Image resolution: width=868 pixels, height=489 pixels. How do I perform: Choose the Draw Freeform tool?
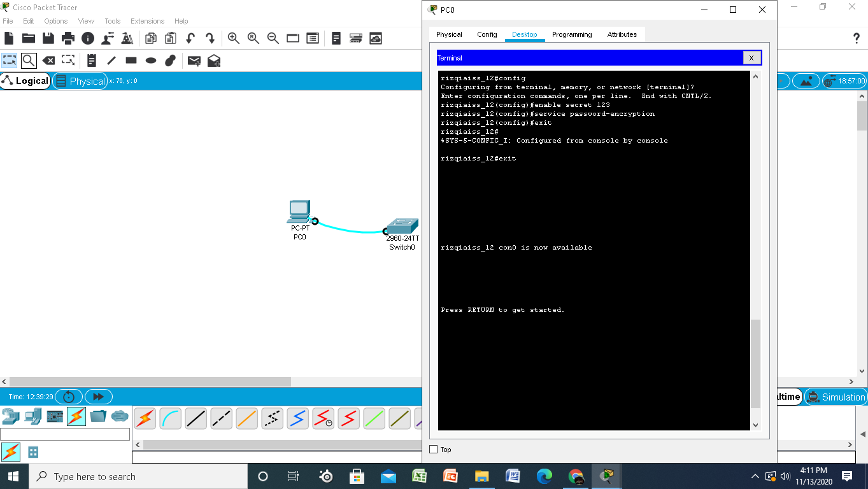point(170,60)
